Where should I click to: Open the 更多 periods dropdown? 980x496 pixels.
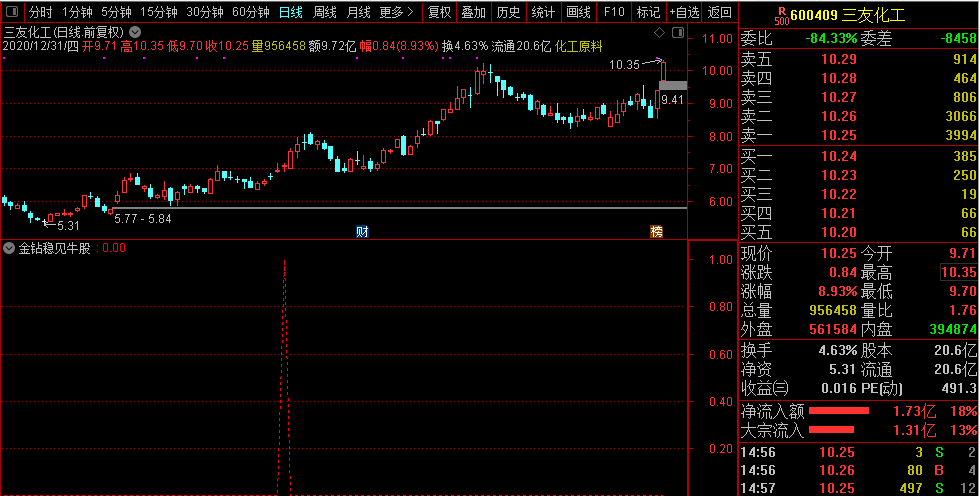397,12
